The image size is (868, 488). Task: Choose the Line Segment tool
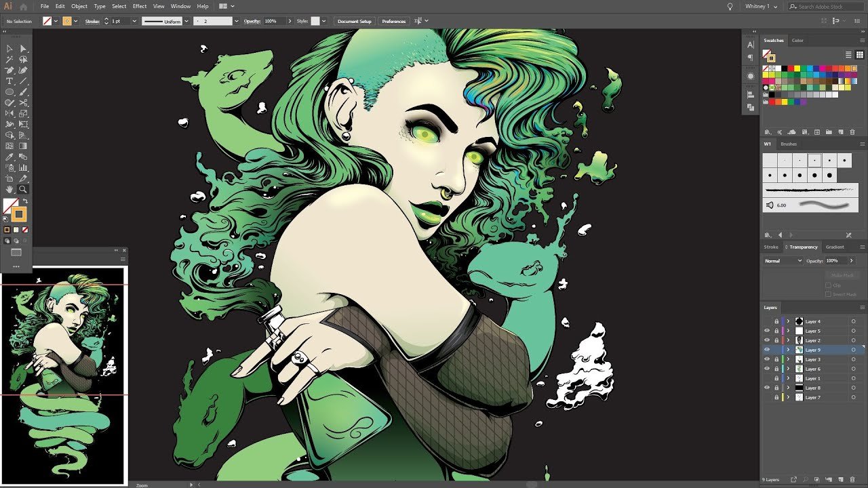(23, 81)
